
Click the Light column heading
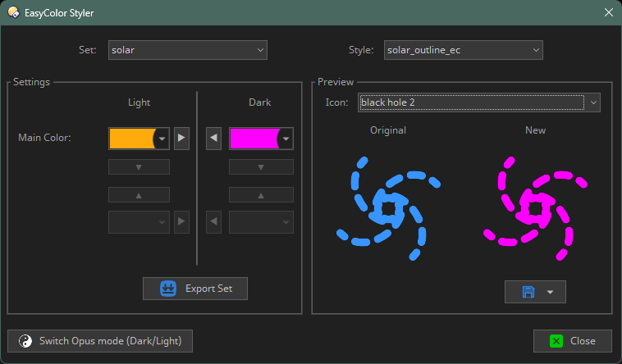[x=139, y=102]
